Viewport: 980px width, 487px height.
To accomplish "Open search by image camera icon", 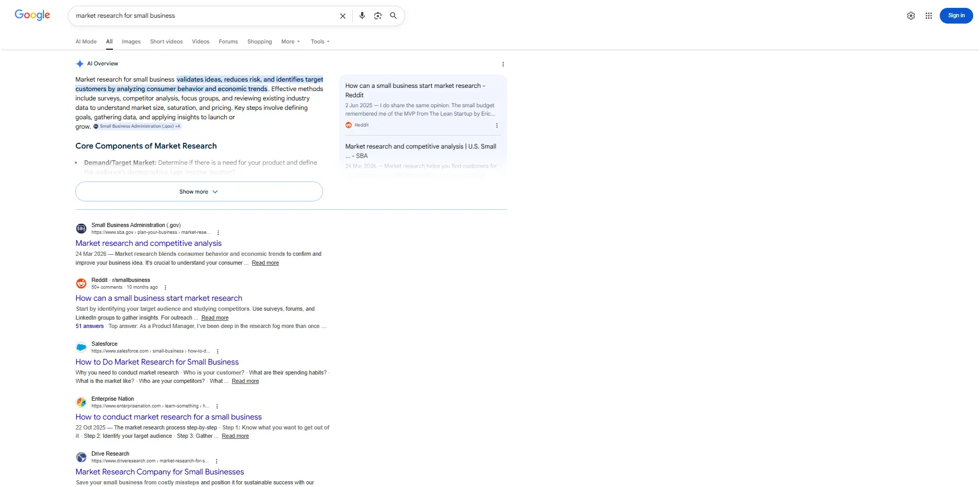I will point(378,16).
